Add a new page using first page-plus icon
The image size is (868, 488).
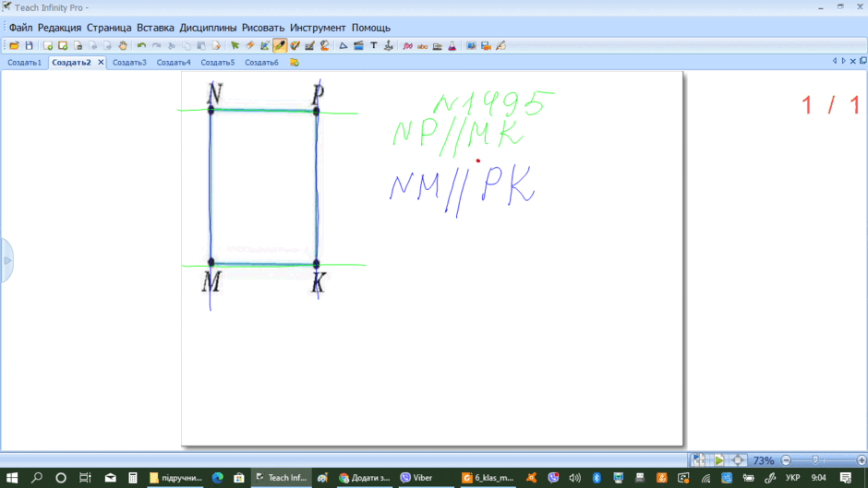point(48,46)
